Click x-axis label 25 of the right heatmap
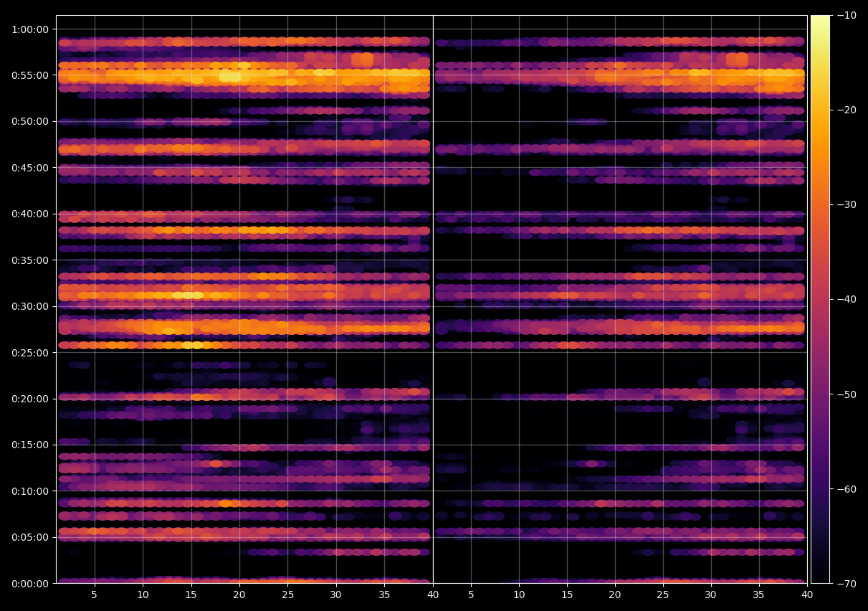This screenshot has height=611, width=868. pos(663,595)
